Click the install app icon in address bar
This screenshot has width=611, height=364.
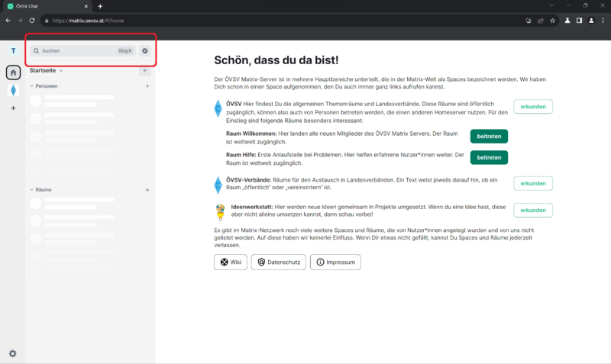(529, 21)
